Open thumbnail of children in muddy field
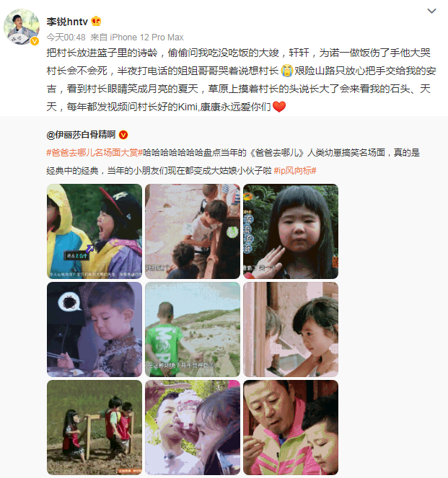448x478 pixels. 95,428
